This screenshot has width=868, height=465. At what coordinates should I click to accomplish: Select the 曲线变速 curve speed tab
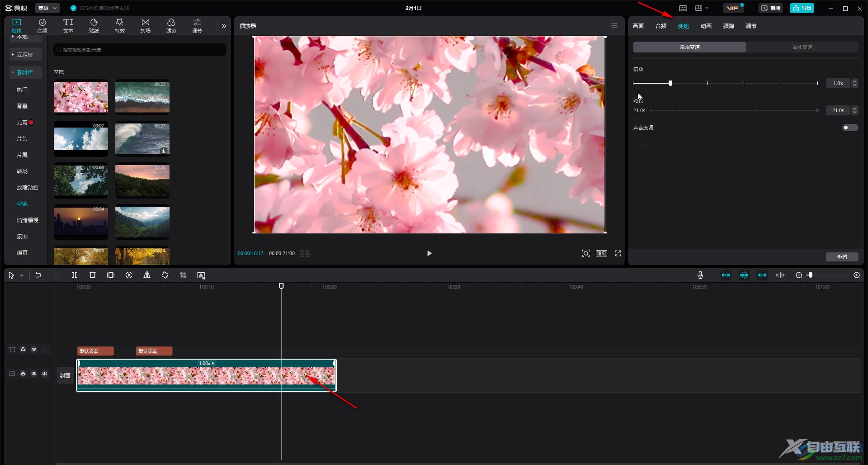[x=802, y=47]
